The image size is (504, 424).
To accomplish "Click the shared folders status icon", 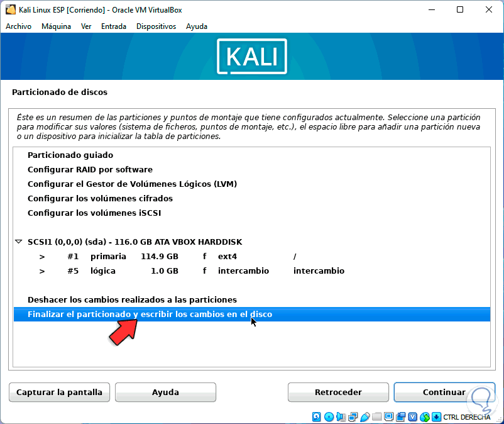I will [376, 417].
